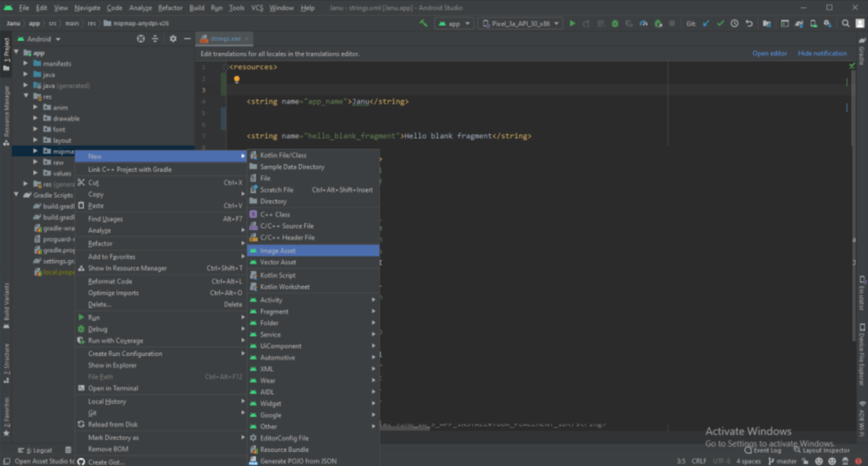The width and height of the screenshot is (868, 466).
Task: Expand the manifests folder arrow
Action: [26, 63]
